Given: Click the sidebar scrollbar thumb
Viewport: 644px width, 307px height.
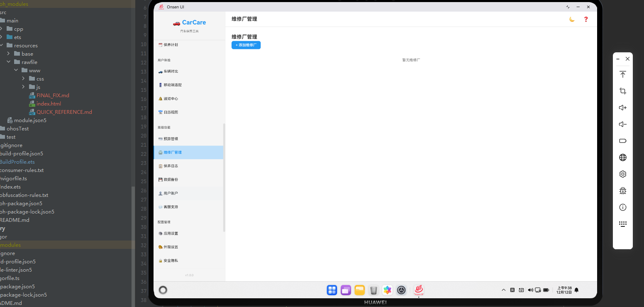Looking at the screenshot, I should click(x=224, y=177).
